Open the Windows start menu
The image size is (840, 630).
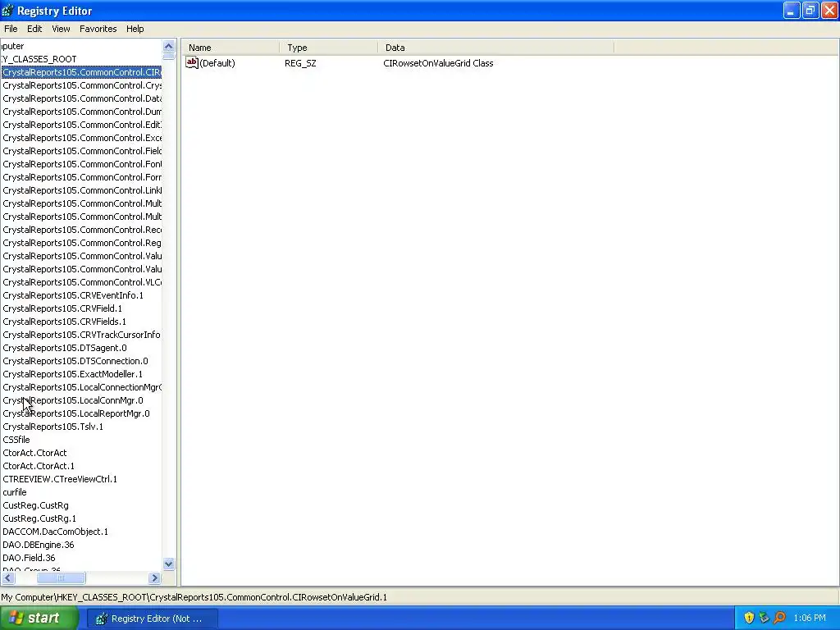click(x=39, y=619)
